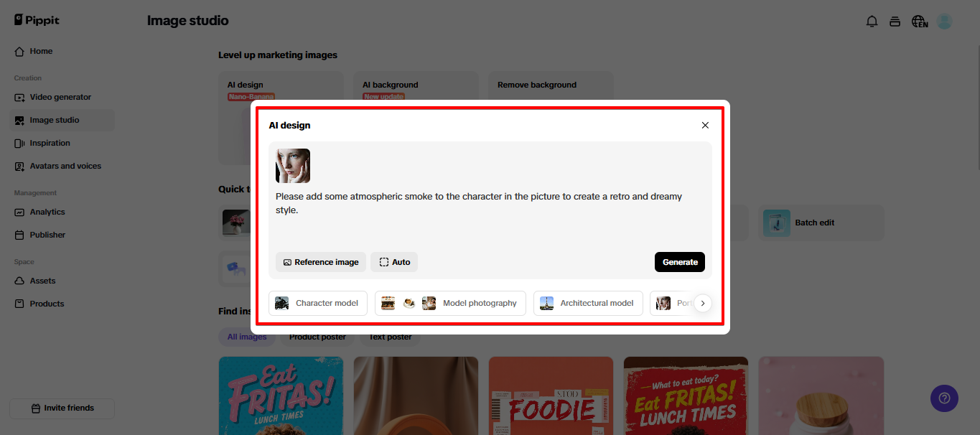Open the Assets icon under Space

pyautogui.click(x=18, y=281)
